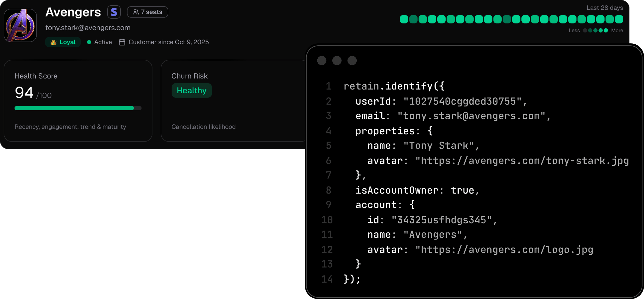Click the Health Score card title
The height and width of the screenshot is (299, 644).
(36, 76)
